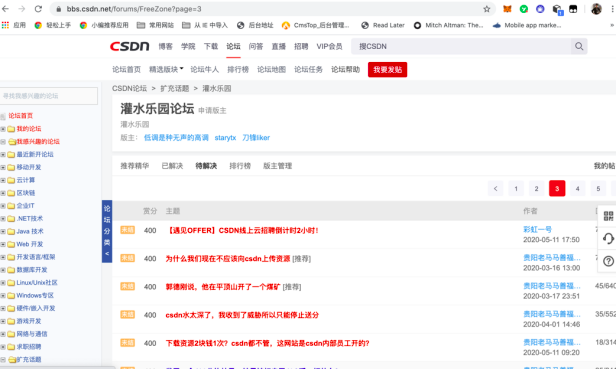Expand the 移动开发 tree node
The width and height of the screenshot is (616, 370).
coord(3,167)
